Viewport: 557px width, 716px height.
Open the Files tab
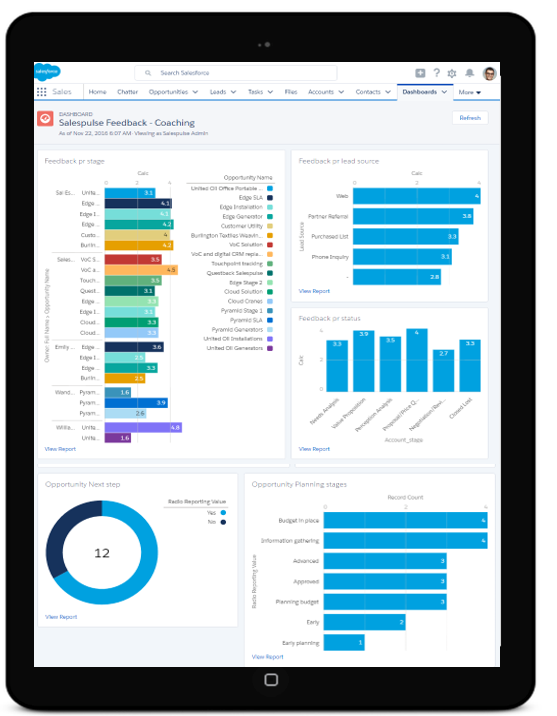[x=291, y=92]
